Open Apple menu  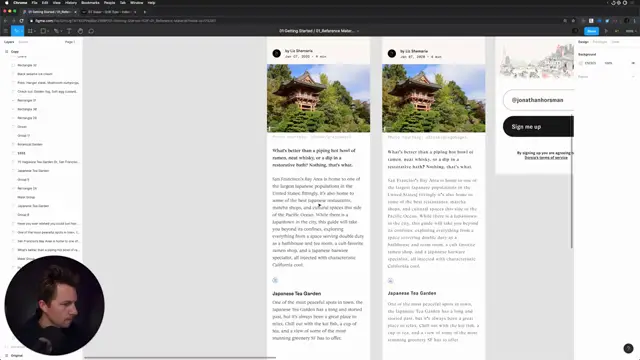pyautogui.click(x=6, y=2)
